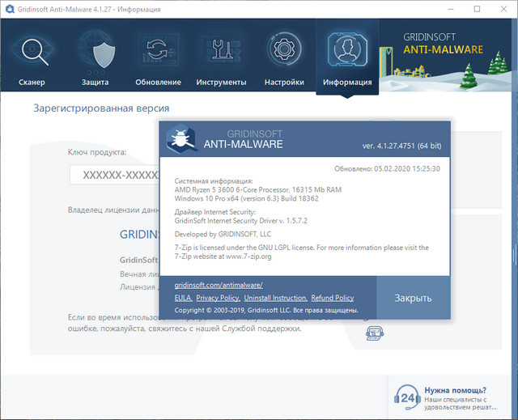Open the EULA link
This screenshot has width=518, height=420.
pyautogui.click(x=183, y=298)
